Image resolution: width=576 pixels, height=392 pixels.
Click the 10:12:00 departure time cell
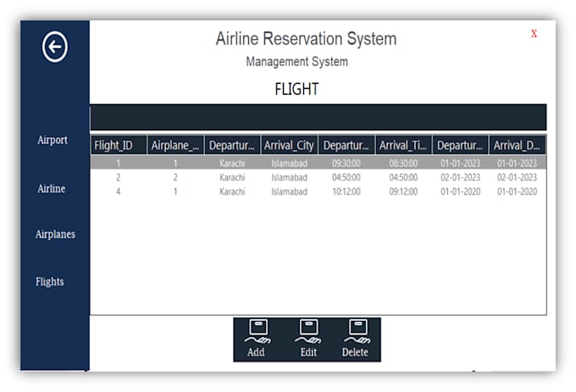click(x=346, y=191)
